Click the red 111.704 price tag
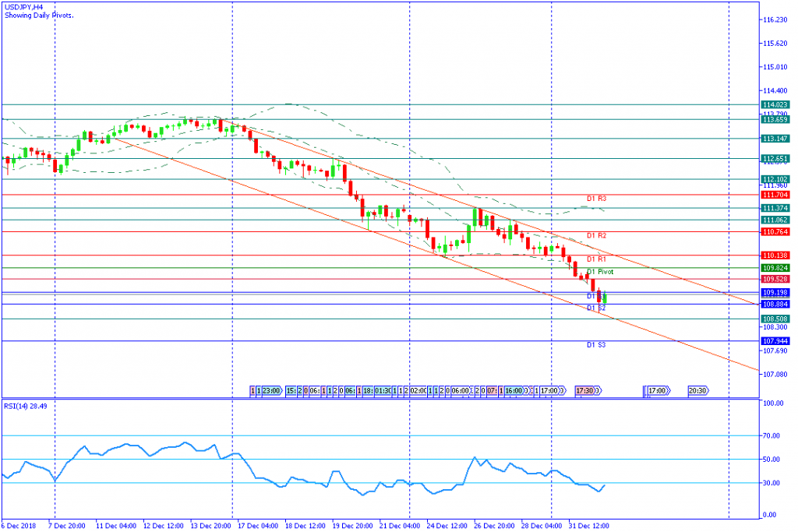 point(775,196)
